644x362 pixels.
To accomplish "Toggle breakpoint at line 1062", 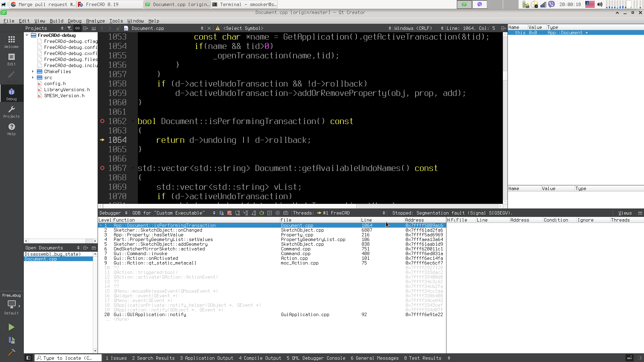I will pyautogui.click(x=102, y=121).
